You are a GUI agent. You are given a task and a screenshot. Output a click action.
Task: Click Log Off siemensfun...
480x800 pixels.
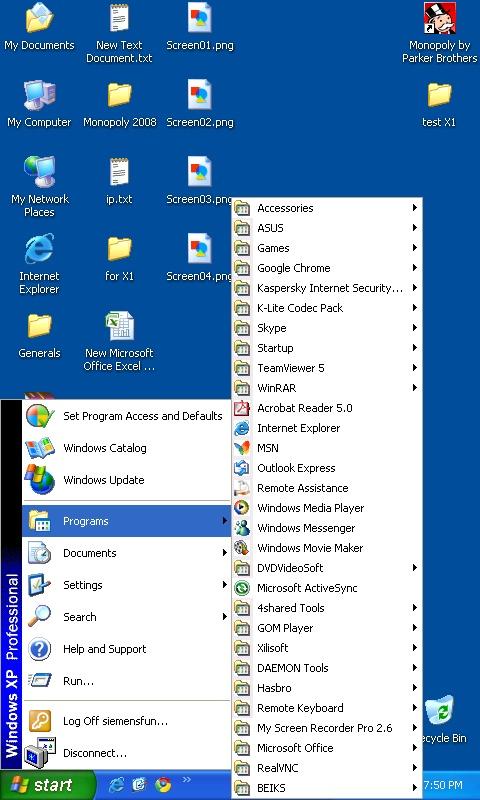pos(127,721)
